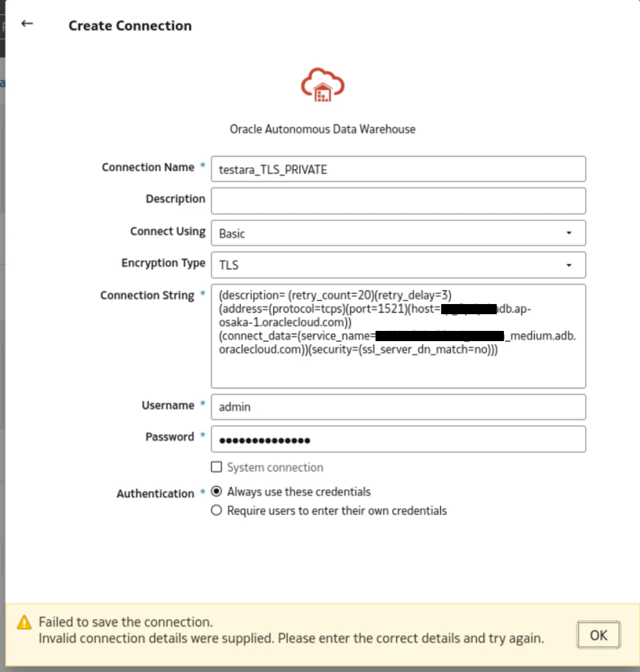Dismiss the error with the OK button
Viewport: 640px width, 672px height.
click(598, 635)
